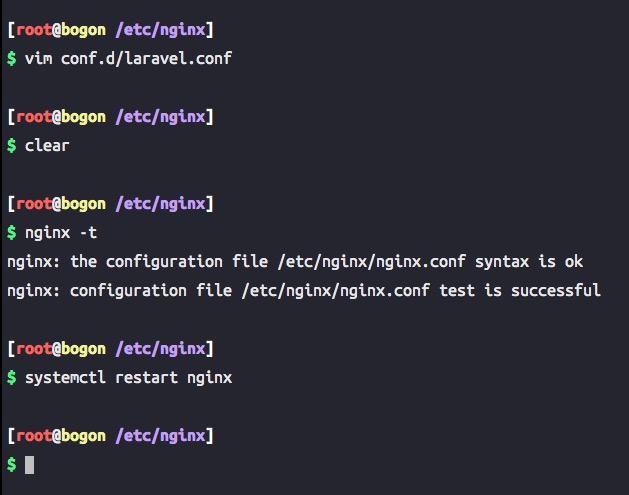Click the red 'root' in first prompt

tap(34, 30)
